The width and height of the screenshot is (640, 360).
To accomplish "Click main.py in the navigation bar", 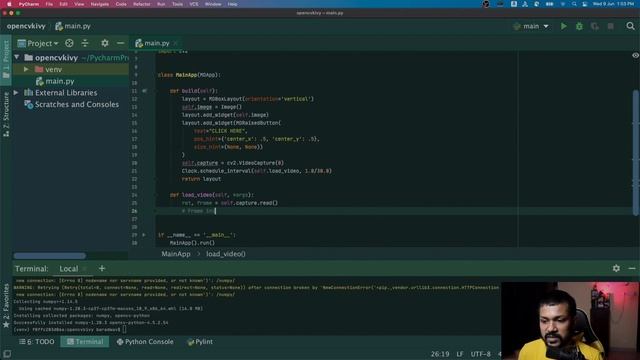I will pyautogui.click(x=73, y=26).
